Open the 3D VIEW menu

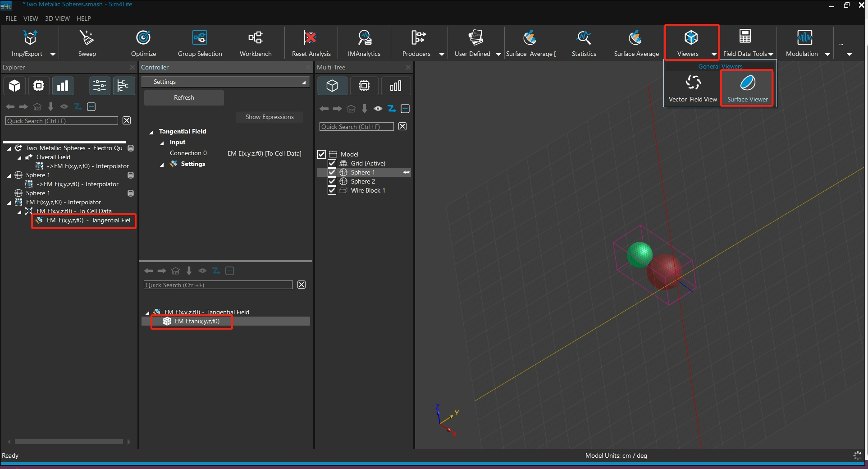coord(57,18)
